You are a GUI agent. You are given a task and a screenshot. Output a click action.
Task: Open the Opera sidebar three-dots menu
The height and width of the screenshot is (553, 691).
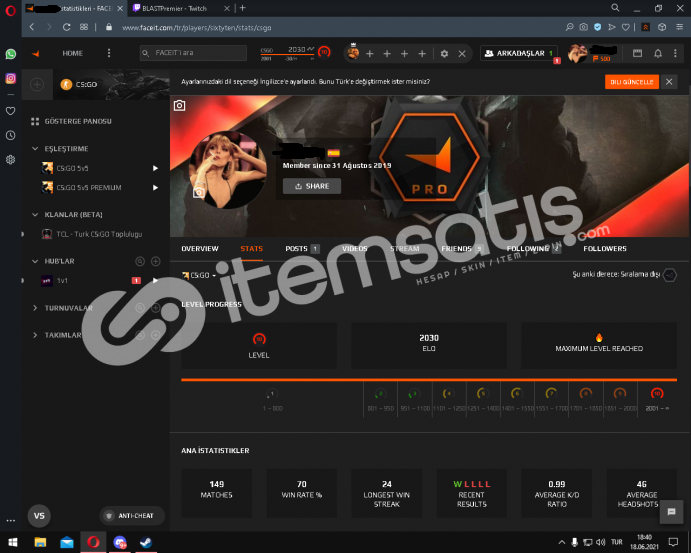pos(11,520)
